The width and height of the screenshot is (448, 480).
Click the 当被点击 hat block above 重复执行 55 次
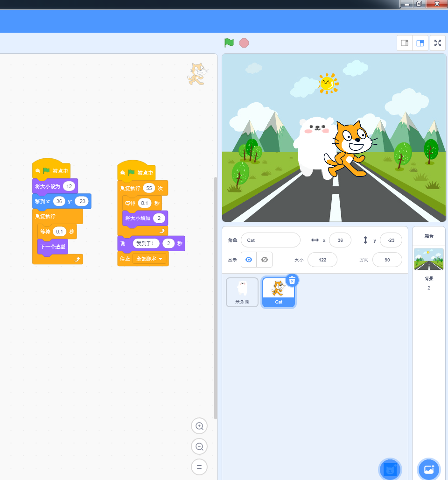[136, 171]
